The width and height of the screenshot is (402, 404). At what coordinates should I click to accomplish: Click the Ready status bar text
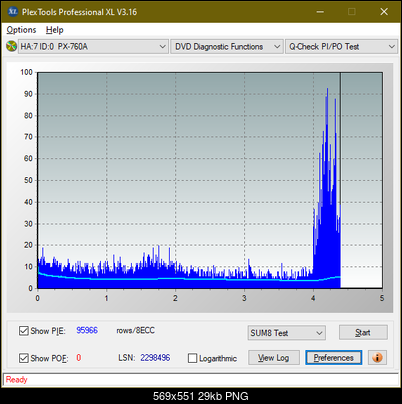tap(17, 380)
